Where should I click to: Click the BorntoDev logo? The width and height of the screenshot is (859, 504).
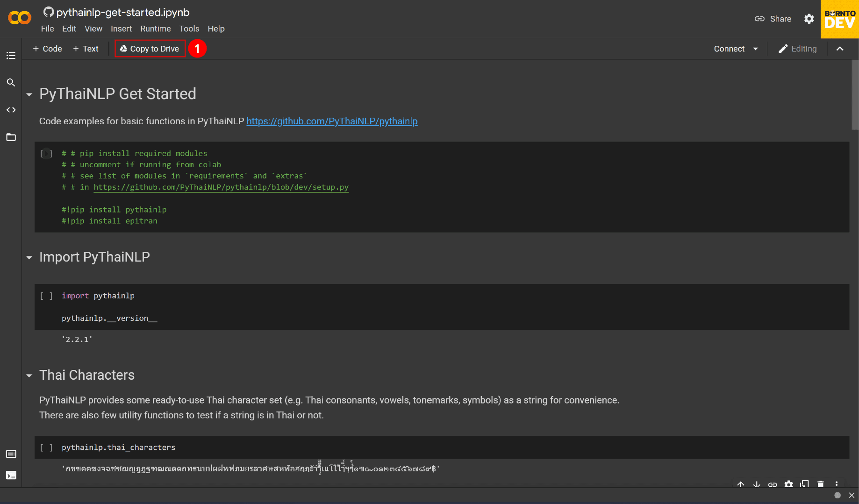[x=840, y=19]
